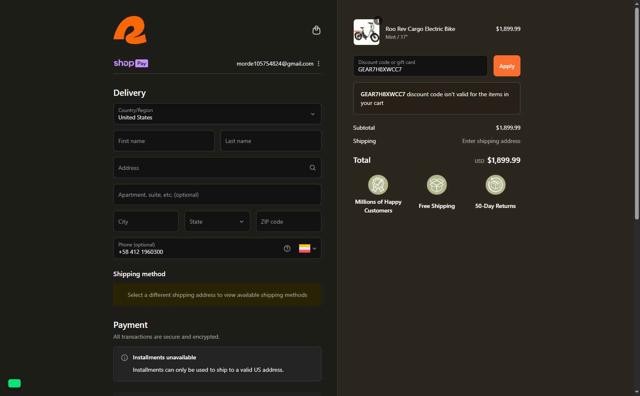Click the Installments unavailable heading

pyautogui.click(x=164, y=358)
